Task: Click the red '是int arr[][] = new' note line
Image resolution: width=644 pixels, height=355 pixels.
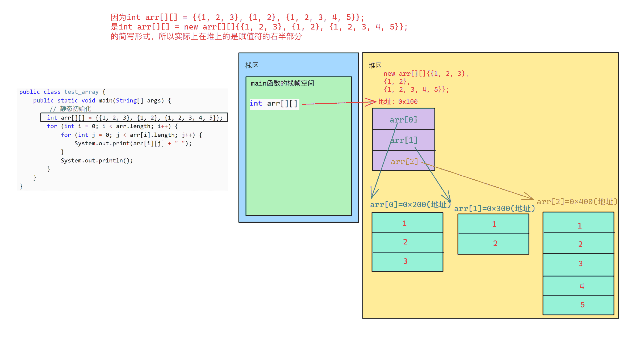Action: tap(259, 27)
